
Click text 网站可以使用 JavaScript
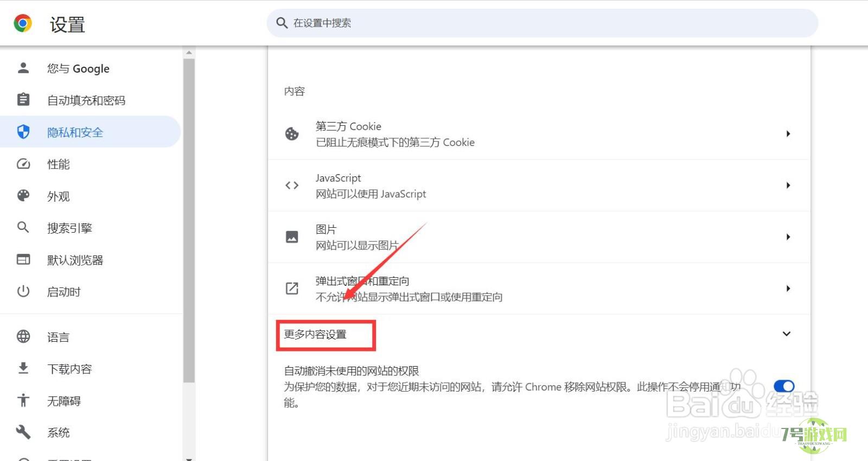coord(371,194)
